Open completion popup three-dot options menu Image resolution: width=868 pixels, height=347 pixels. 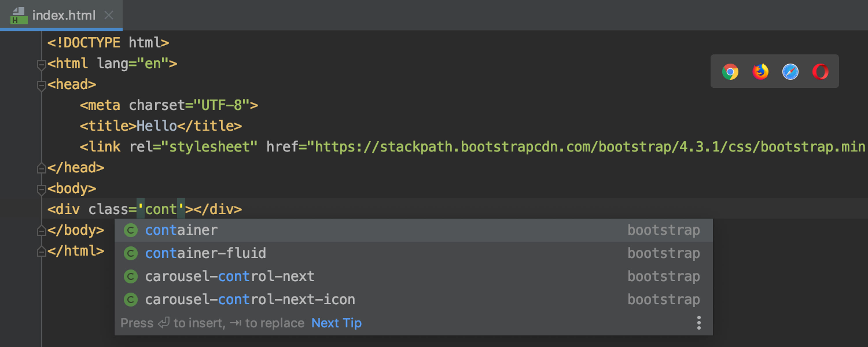pyautogui.click(x=699, y=323)
